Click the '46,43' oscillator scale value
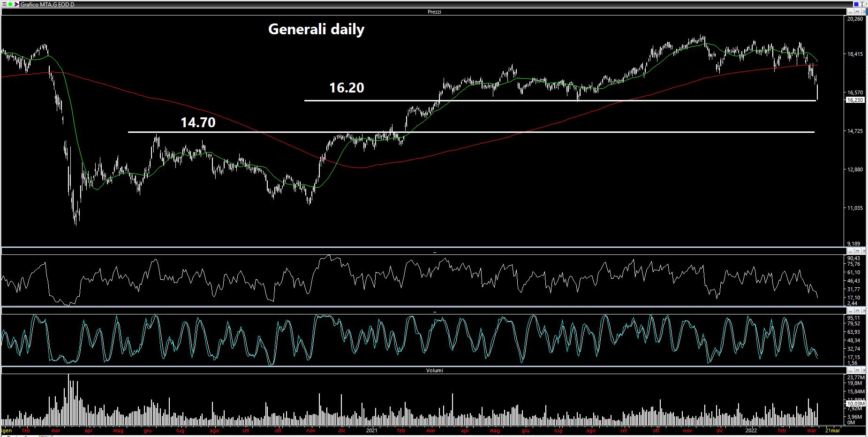 tap(854, 281)
